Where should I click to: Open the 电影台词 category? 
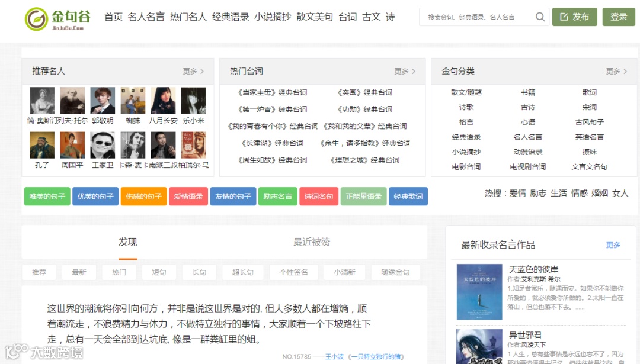pyautogui.click(x=466, y=167)
